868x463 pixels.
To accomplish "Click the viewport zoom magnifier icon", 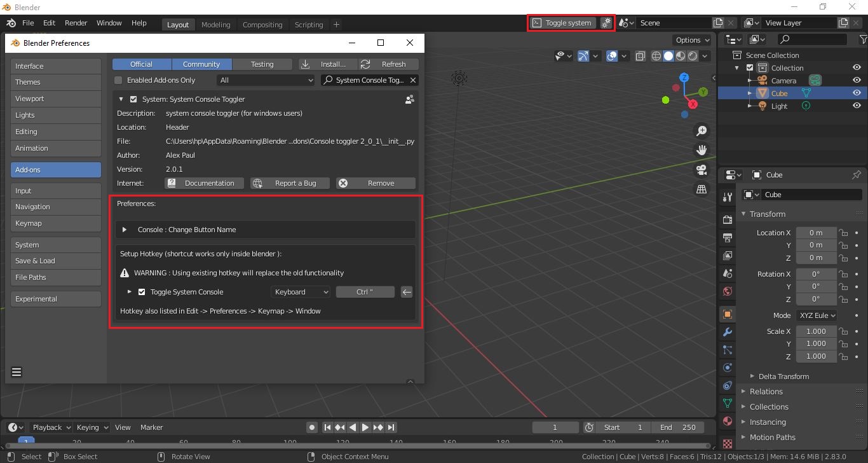I will 702,130.
